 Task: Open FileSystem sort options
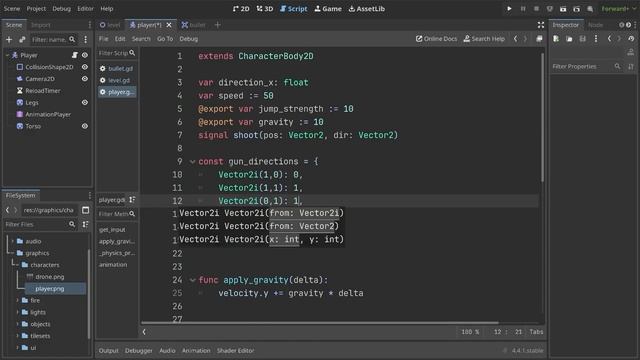[85, 224]
